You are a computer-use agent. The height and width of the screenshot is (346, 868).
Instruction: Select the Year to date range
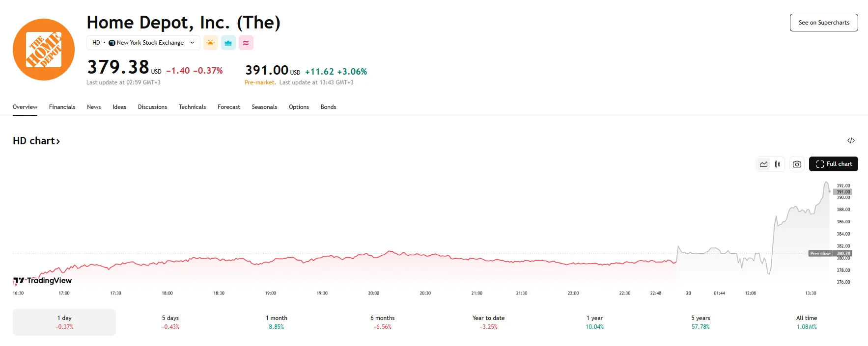[488, 322]
